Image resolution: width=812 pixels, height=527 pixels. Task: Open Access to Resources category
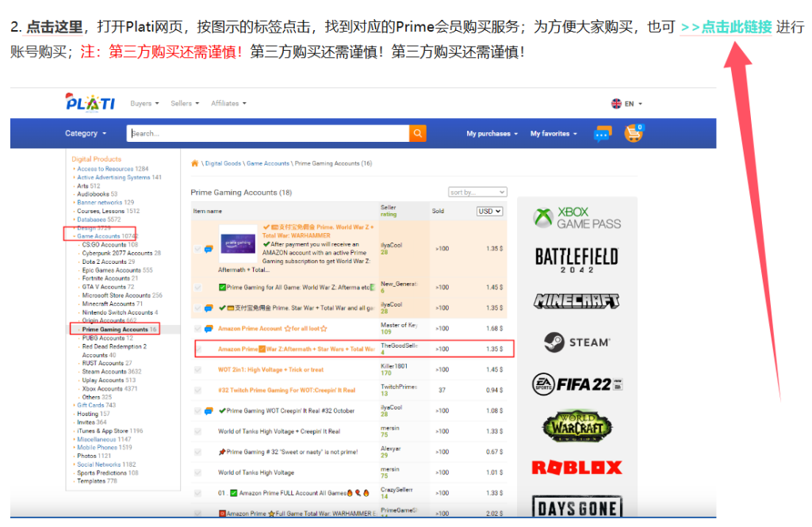click(105, 169)
